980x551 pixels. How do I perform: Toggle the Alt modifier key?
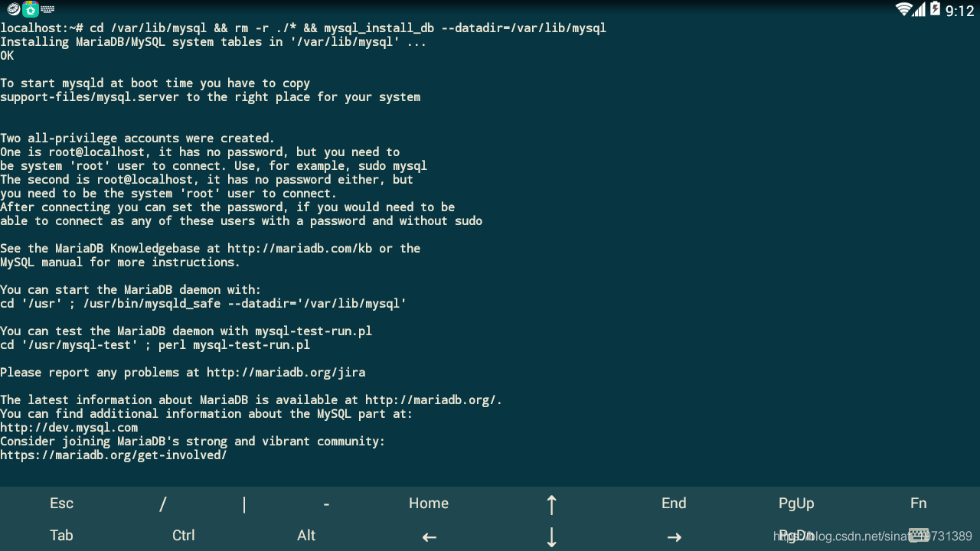306,536
